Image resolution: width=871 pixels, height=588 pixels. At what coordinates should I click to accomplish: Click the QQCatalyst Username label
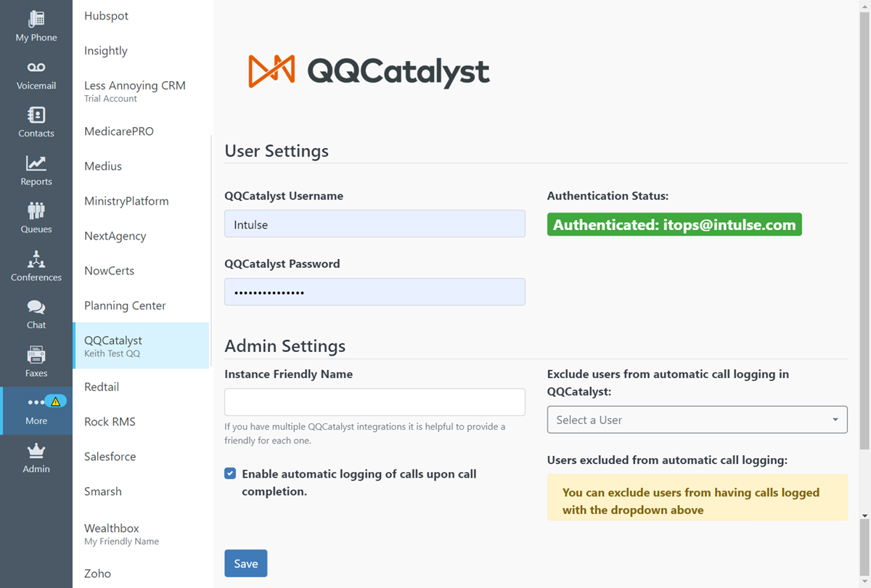pos(284,196)
